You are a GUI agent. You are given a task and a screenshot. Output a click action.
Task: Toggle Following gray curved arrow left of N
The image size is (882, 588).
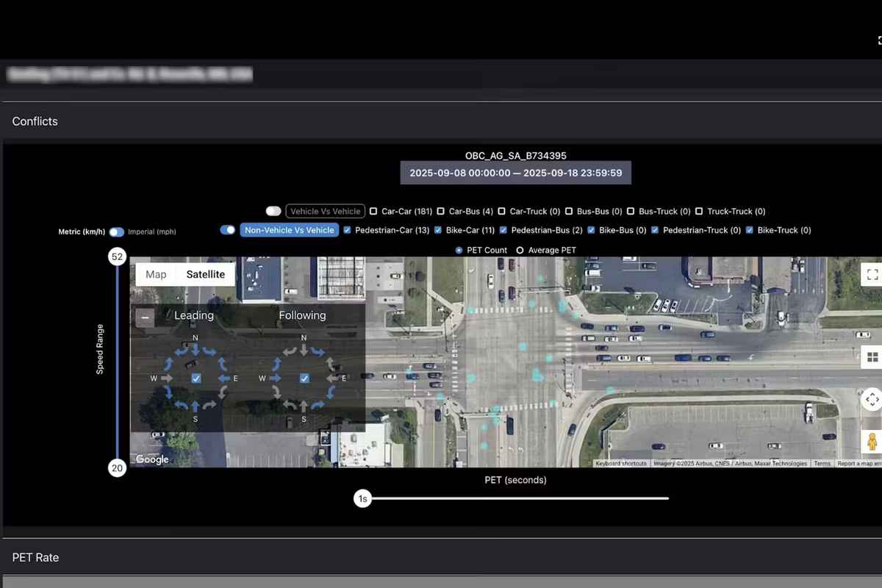pos(290,351)
